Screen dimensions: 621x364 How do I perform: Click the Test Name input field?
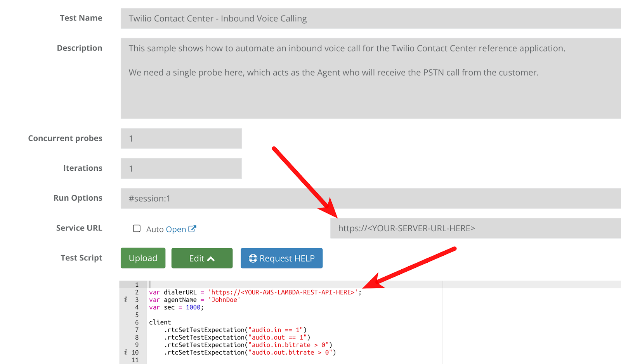click(x=371, y=18)
